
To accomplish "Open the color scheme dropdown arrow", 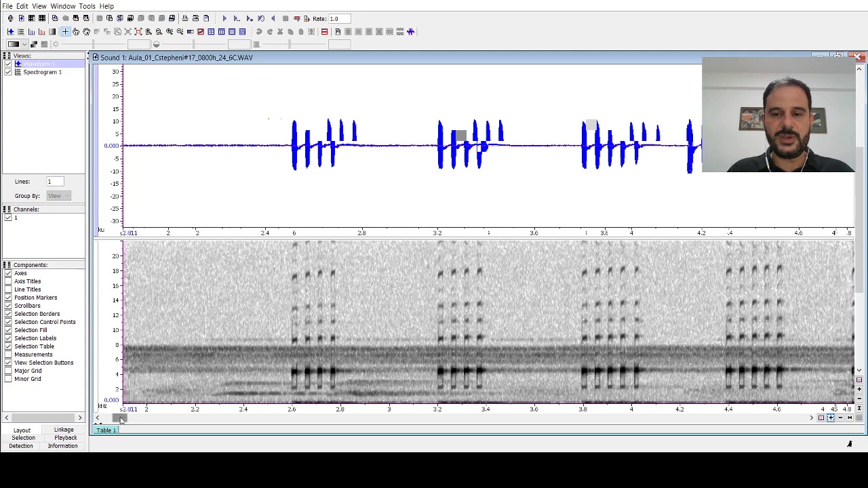I will pos(24,44).
